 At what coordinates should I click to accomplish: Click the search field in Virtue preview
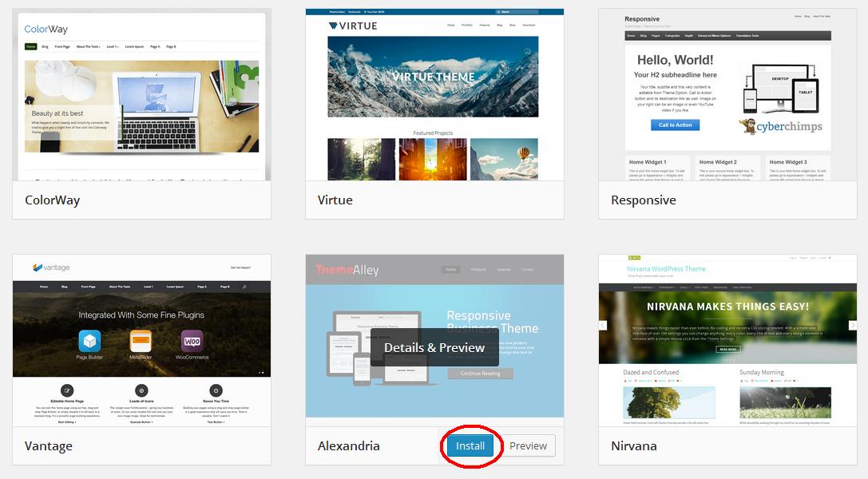click(x=517, y=12)
